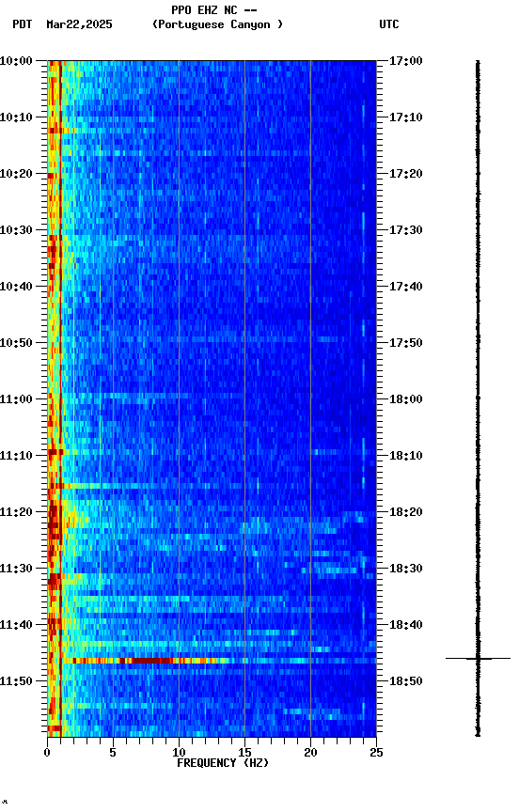Click the 18:00 UTC time label

pos(406,399)
